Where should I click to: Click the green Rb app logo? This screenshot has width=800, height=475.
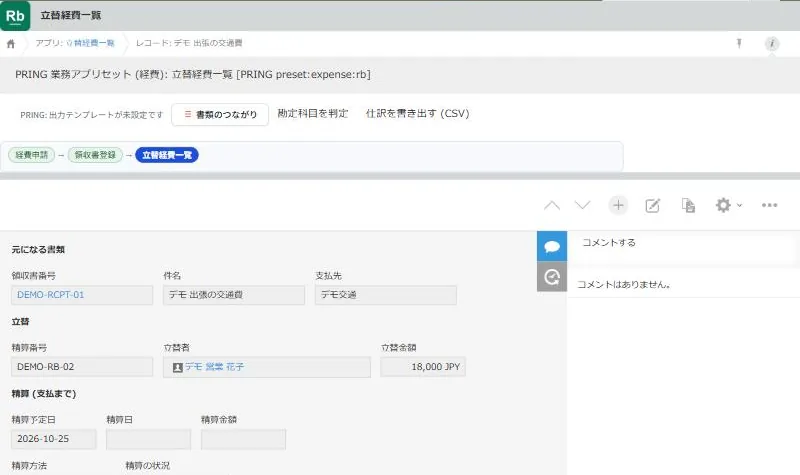coord(15,15)
